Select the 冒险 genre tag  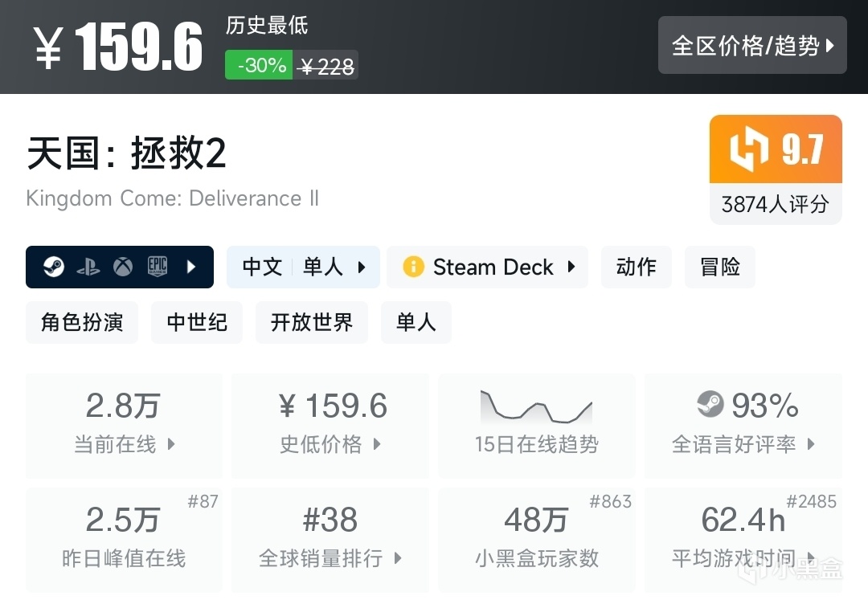[719, 267]
